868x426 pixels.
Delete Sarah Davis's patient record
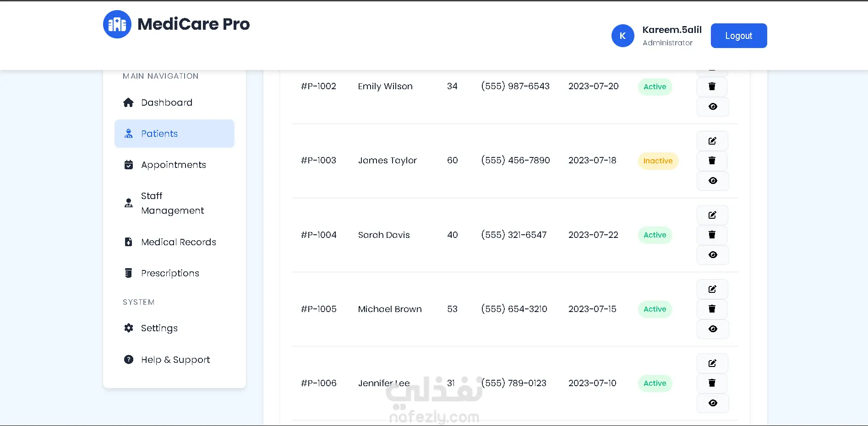click(712, 235)
